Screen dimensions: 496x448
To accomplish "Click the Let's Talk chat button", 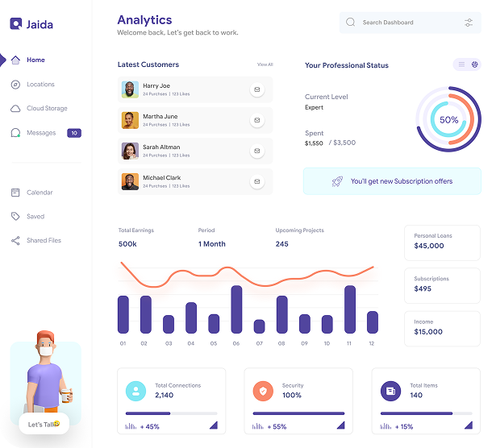I will [44, 424].
